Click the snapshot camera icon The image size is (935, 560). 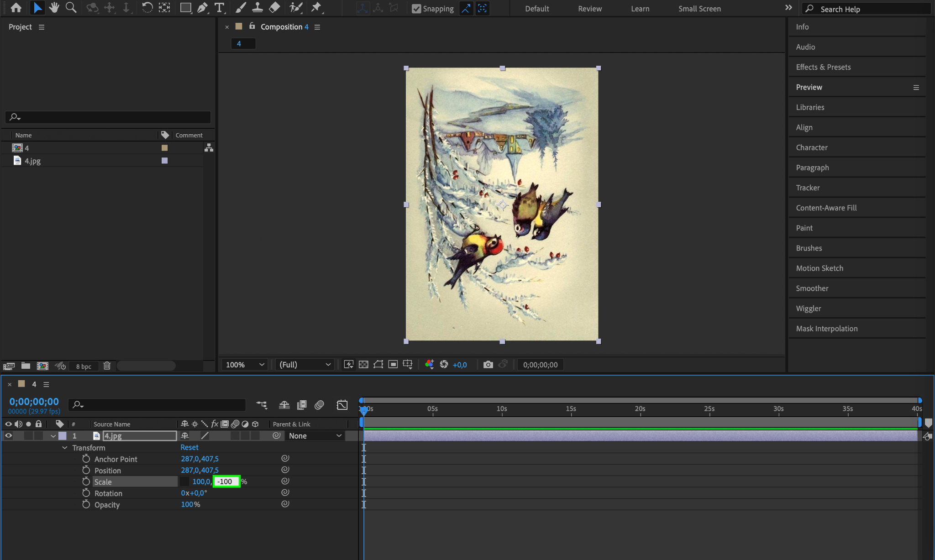(488, 364)
